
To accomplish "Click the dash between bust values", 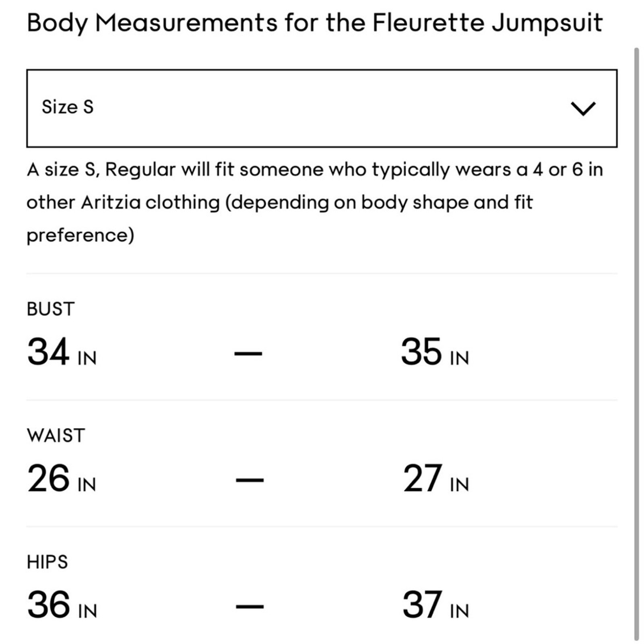I will tap(248, 353).
